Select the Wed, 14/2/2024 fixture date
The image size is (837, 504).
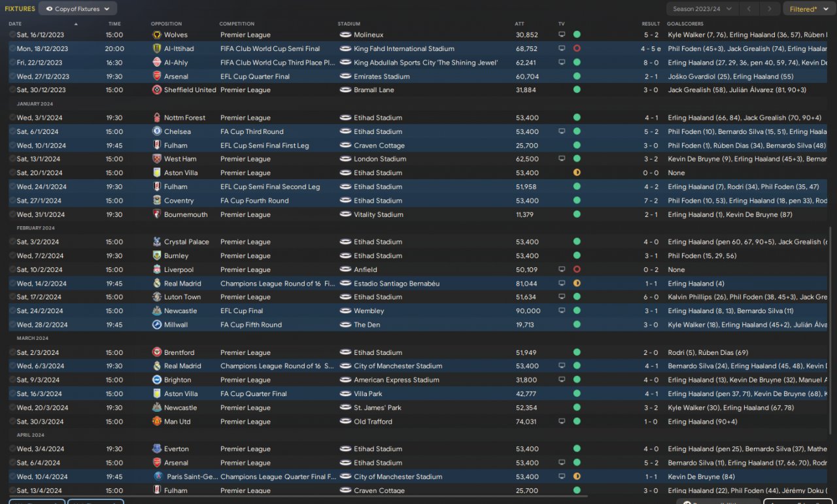coord(42,284)
